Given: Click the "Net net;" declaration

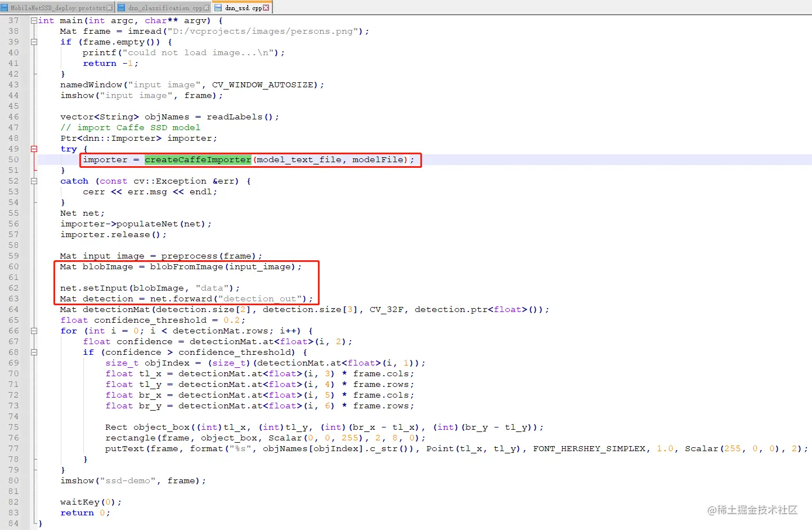Looking at the screenshot, I should 83,213.
